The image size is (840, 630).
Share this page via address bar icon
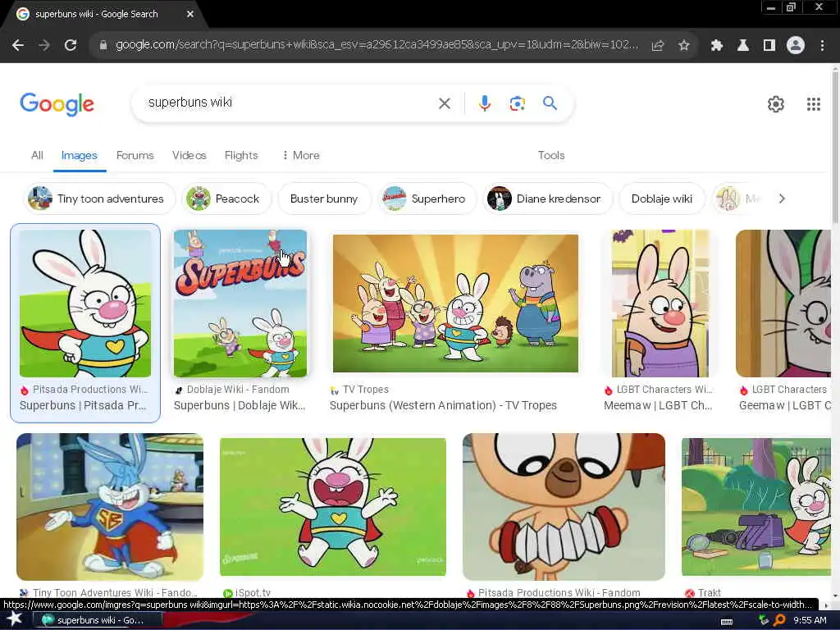click(657, 46)
